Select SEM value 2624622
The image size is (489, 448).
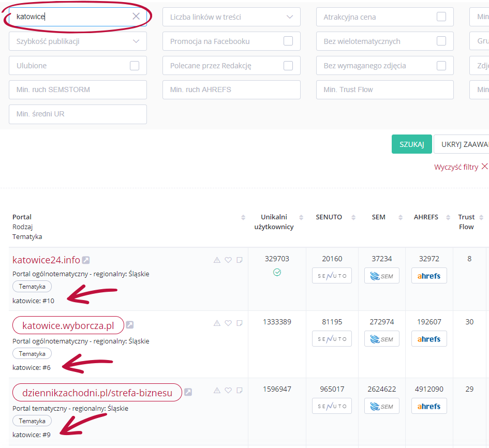[x=382, y=389]
